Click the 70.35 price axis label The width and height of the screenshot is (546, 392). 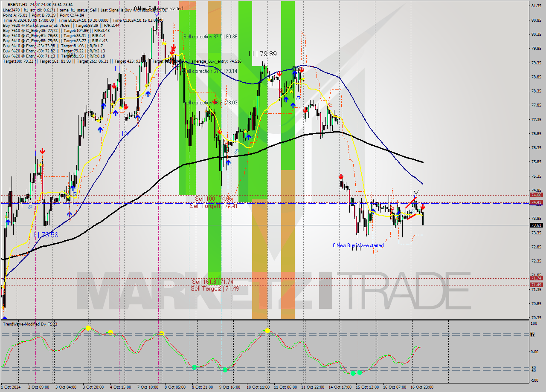[536, 317]
